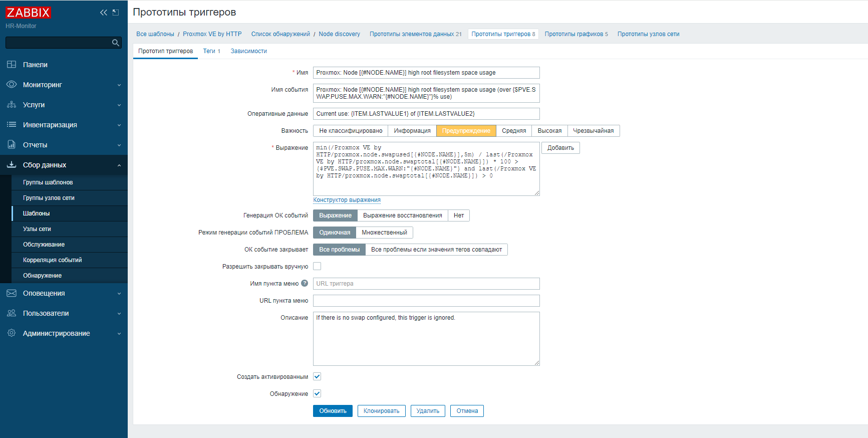The height and width of the screenshot is (438, 868).
Task: Switch to the Зависимости tab
Action: 248,51
